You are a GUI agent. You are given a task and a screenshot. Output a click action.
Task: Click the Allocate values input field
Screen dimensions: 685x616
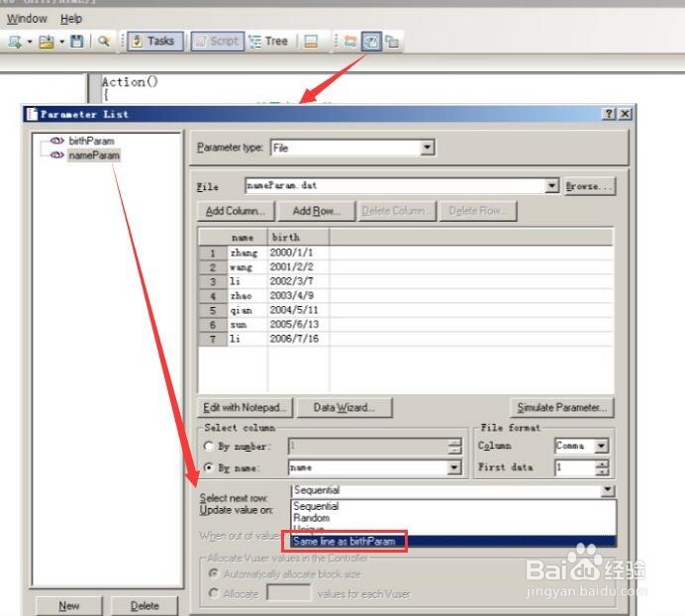[x=289, y=593]
